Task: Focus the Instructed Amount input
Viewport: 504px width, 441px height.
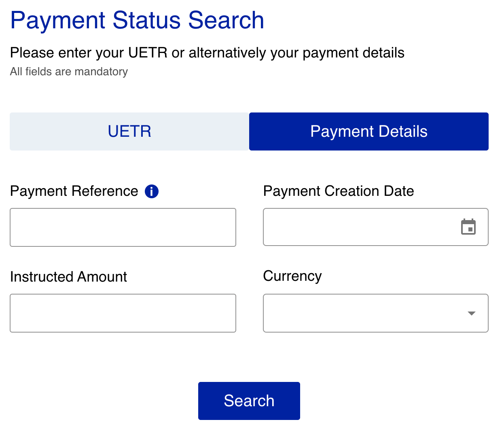Action: point(123,313)
